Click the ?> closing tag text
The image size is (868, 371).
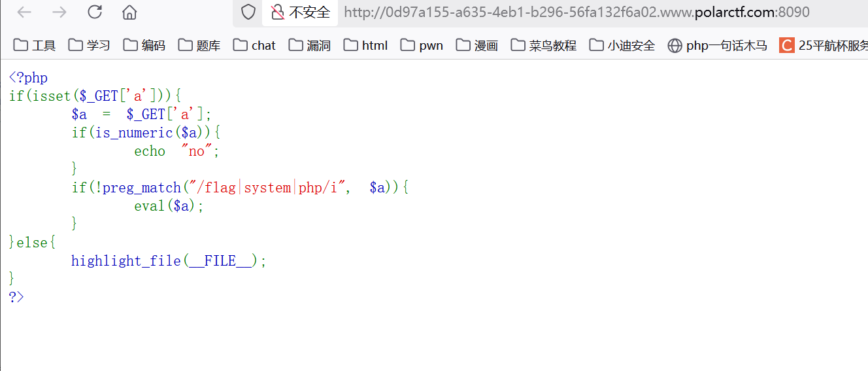pos(16,296)
